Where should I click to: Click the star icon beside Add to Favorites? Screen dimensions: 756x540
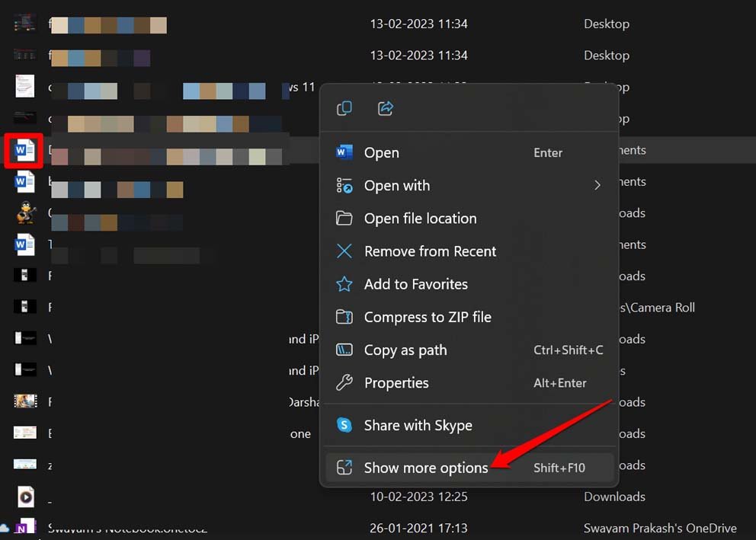tap(344, 284)
